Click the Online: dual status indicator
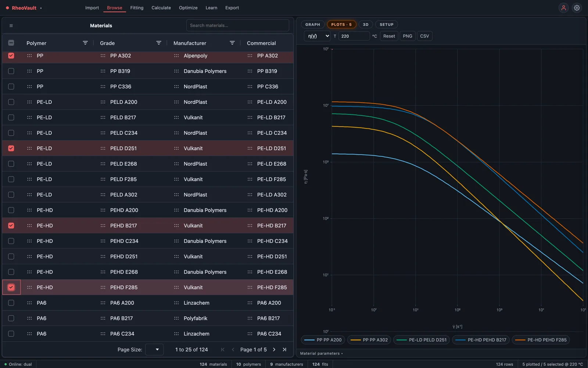This screenshot has height=368, width=588. point(18,364)
